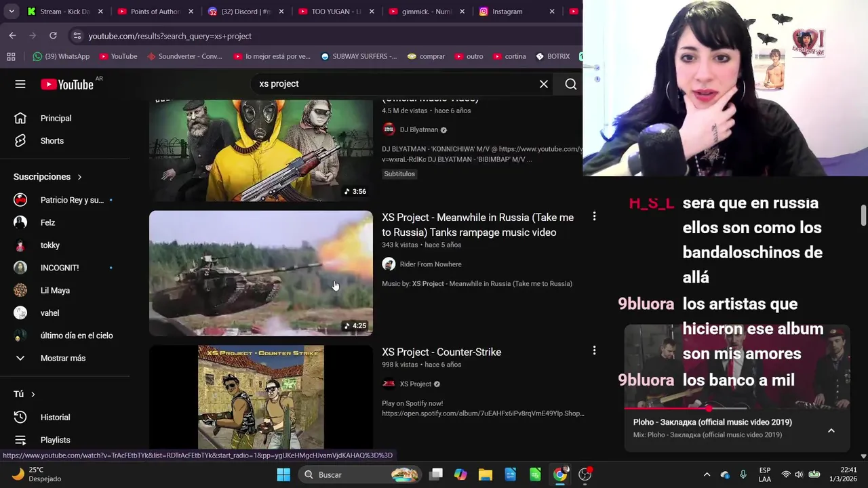The width and height of the screenshot is (868, 488).
Task: Expand Mostrar más subscriptions
Action: (x=62, y=358)
